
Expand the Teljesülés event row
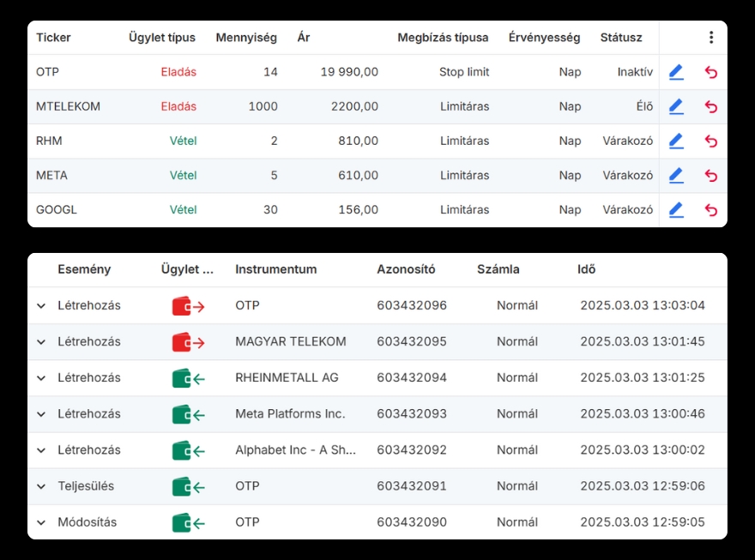[x=40, y=486]
